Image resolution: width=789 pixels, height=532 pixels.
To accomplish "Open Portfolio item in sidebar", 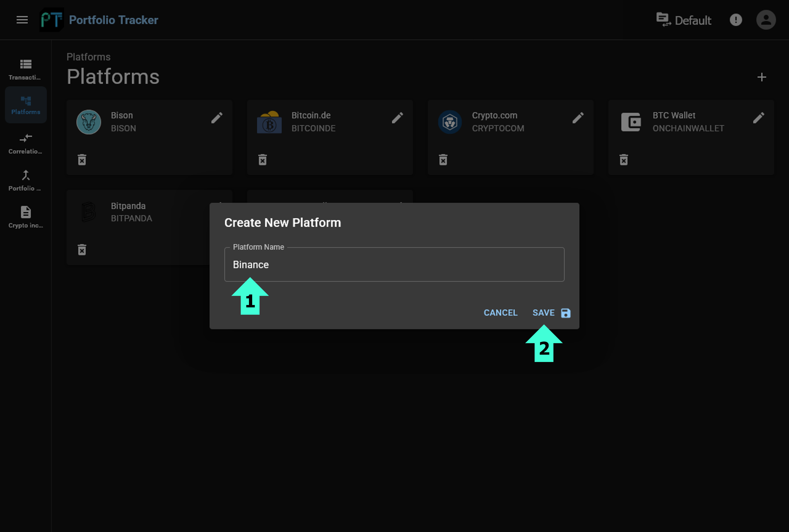I will (26, 181).
